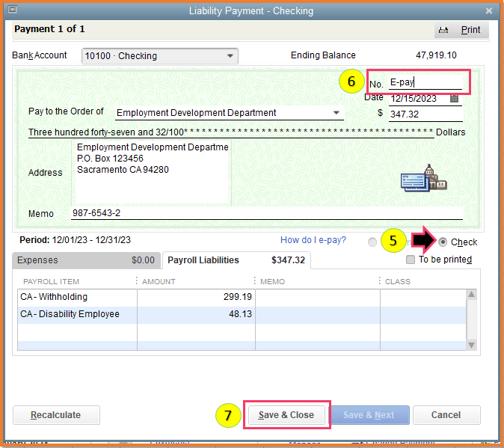Click the Save & Next button
The height and width of the screenshot is (448, 504).
pyautogui.click(x=369, y=415)
